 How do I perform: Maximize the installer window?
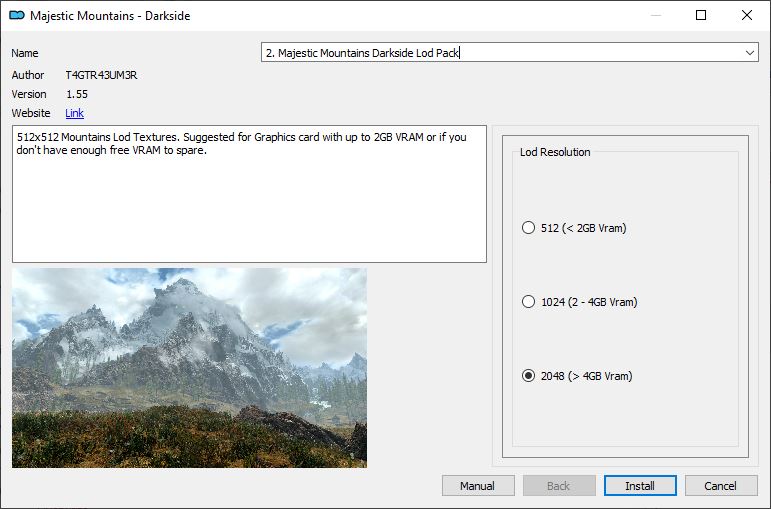(x=701, y=15)
